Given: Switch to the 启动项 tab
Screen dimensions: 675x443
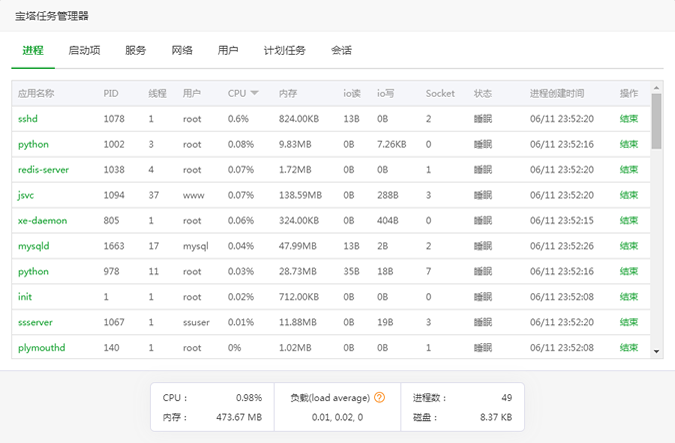Looking at the screenshot, I should [x=84, y=50].
